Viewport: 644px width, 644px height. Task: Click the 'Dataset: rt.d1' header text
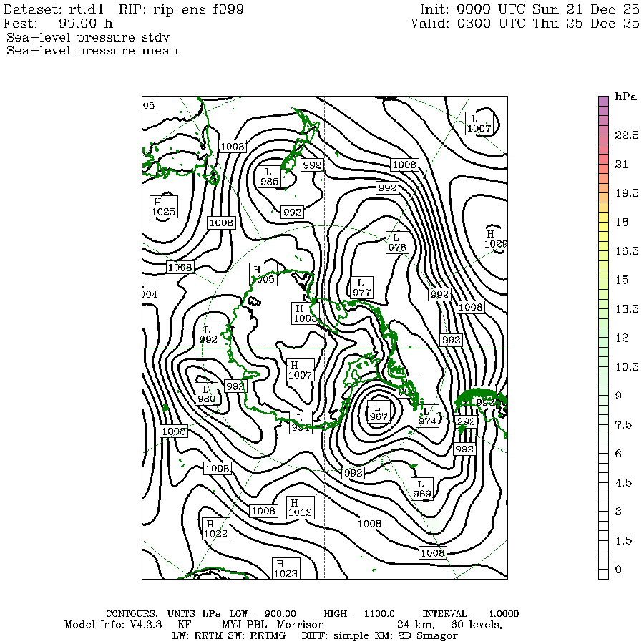coord(54,9)
